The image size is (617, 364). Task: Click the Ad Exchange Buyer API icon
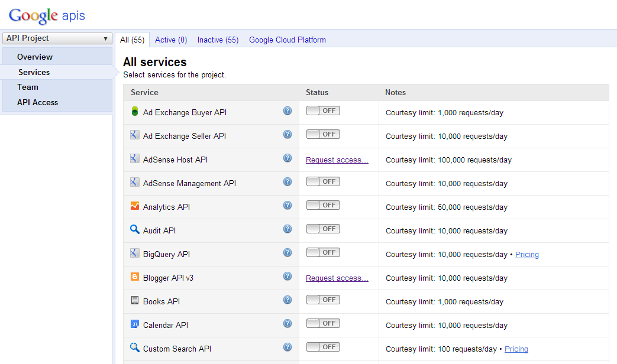pyautogui.click(x=134, y=110)
